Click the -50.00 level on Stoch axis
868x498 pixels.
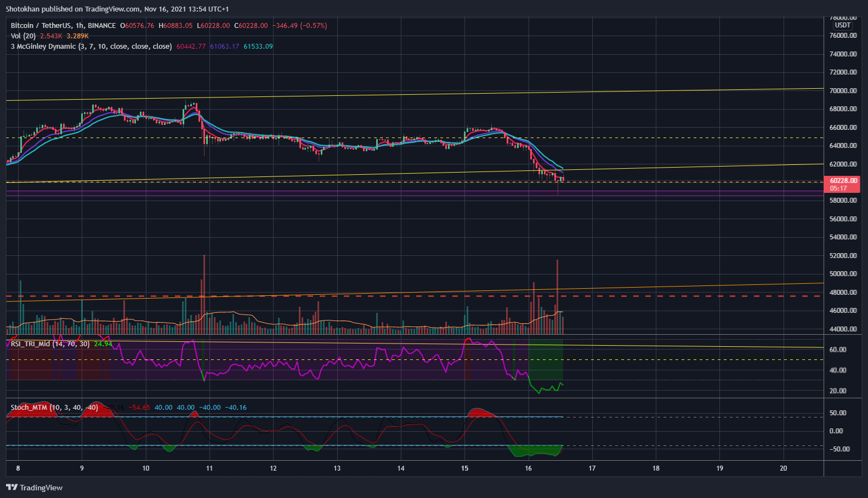coord(839,449)
